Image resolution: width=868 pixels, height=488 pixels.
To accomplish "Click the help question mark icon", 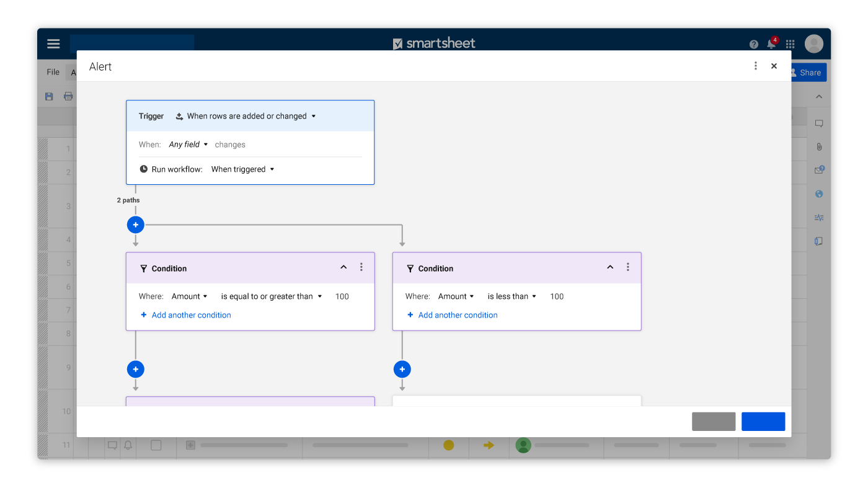I will pyautogui.click(x=753, y=44).
